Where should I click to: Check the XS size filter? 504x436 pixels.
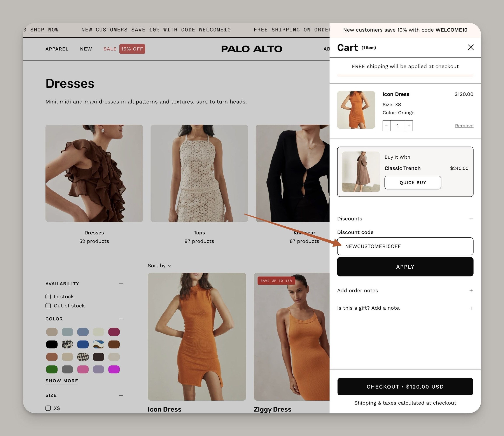coord(48,408)
